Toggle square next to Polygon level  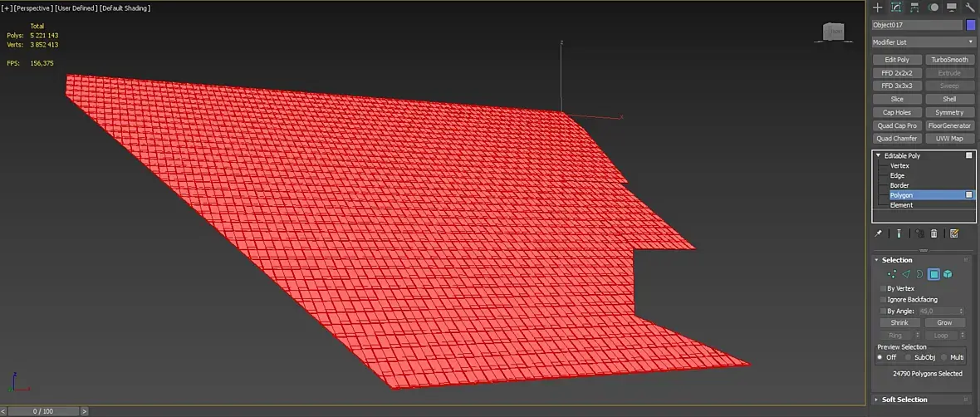(x=969, y=195)
